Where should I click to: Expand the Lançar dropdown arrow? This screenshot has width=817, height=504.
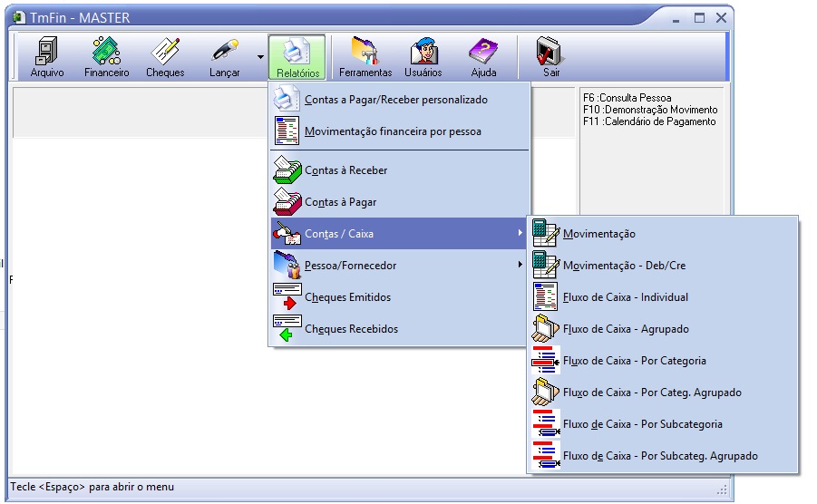pyautogui.click(x=261, y=57)
